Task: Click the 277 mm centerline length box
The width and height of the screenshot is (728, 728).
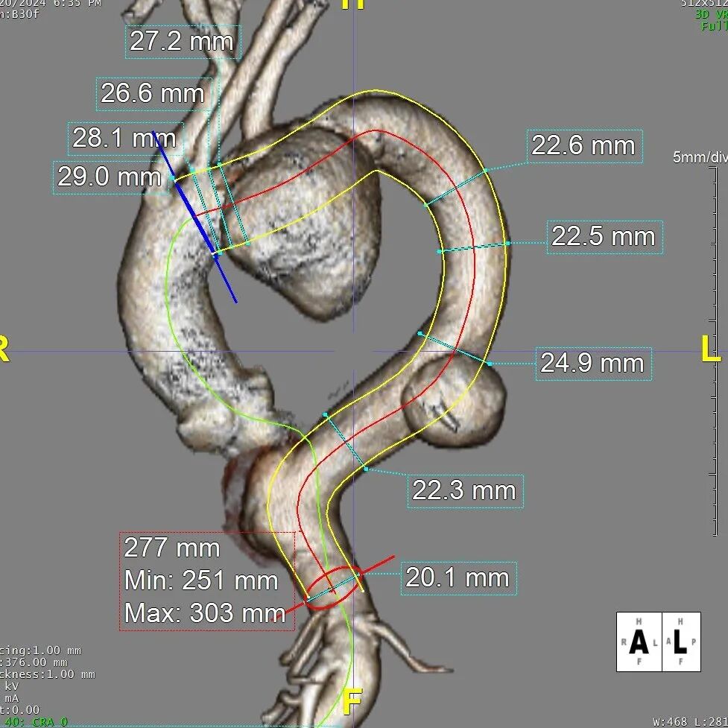Action: pos(207,581)
